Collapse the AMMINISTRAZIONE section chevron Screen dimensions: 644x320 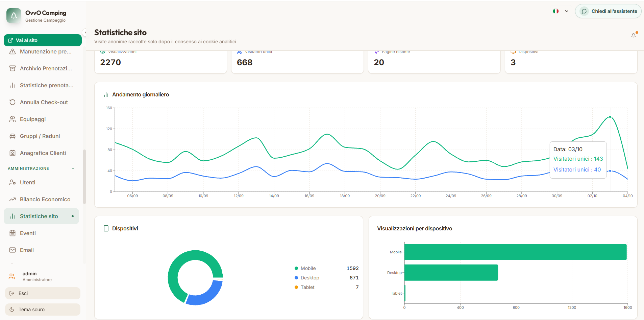click(73, 168)
